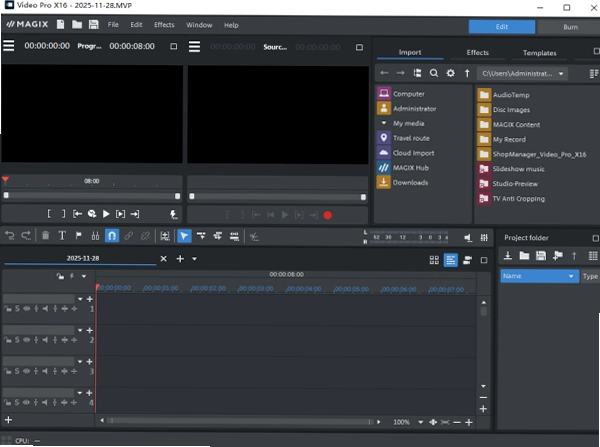
Task: Click the ungroup broken chain icon
Action: (145, 236)
